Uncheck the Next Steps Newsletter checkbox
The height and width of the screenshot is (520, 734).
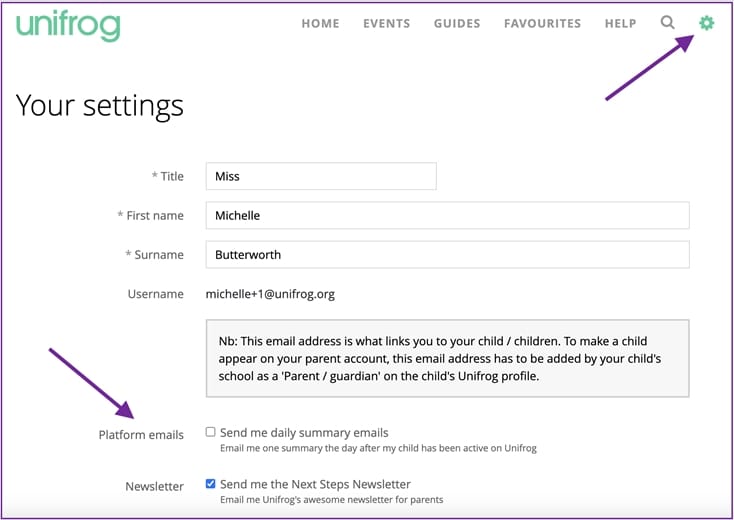pyautogui.click(x=211, y=484)
